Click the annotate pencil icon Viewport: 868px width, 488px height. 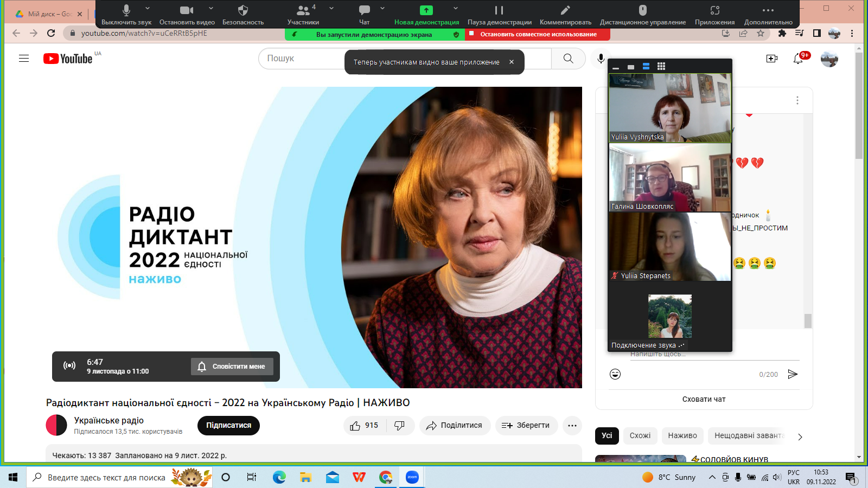(565, 10)
